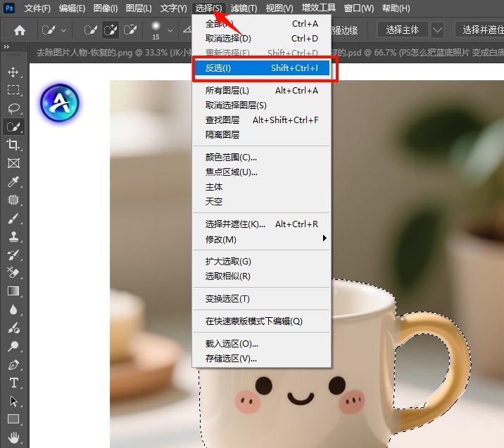Choose Grow (扩大选取) menu entry

(262, 262)
